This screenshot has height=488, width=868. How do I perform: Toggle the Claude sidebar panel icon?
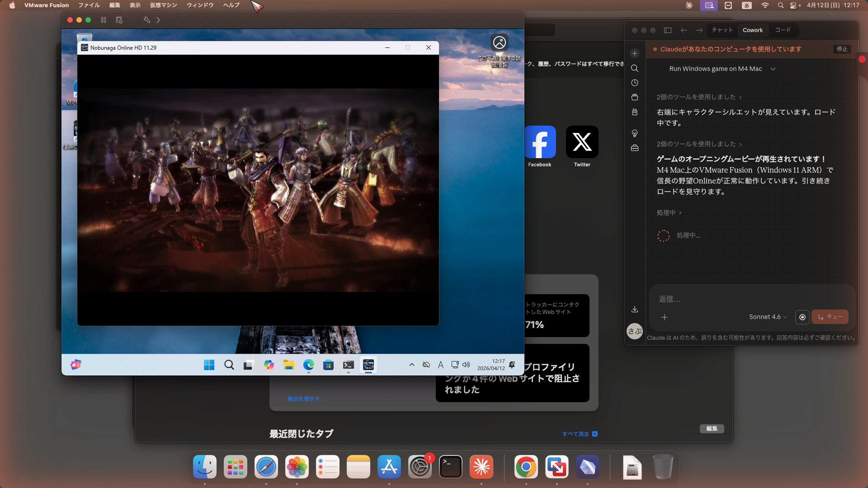tap(668, 30)
